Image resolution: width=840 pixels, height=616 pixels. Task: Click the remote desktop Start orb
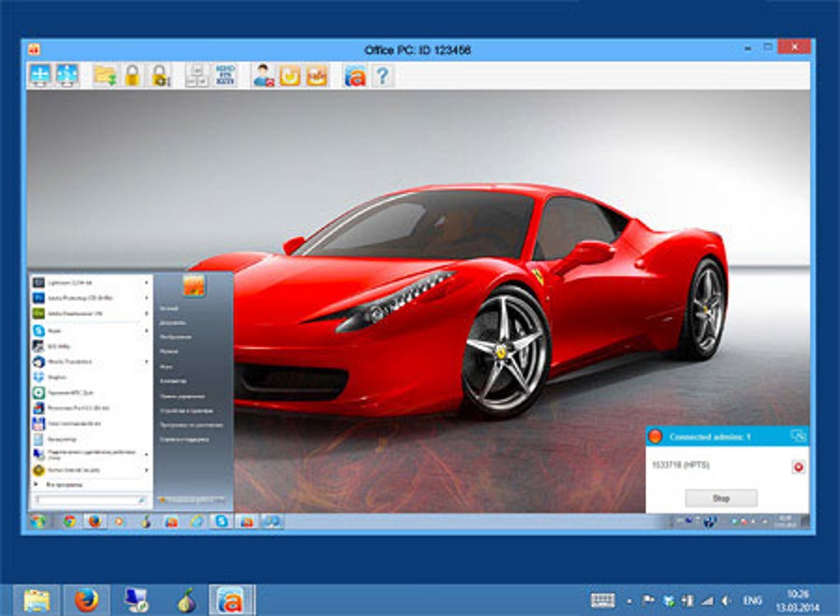[x=38, y=521]
